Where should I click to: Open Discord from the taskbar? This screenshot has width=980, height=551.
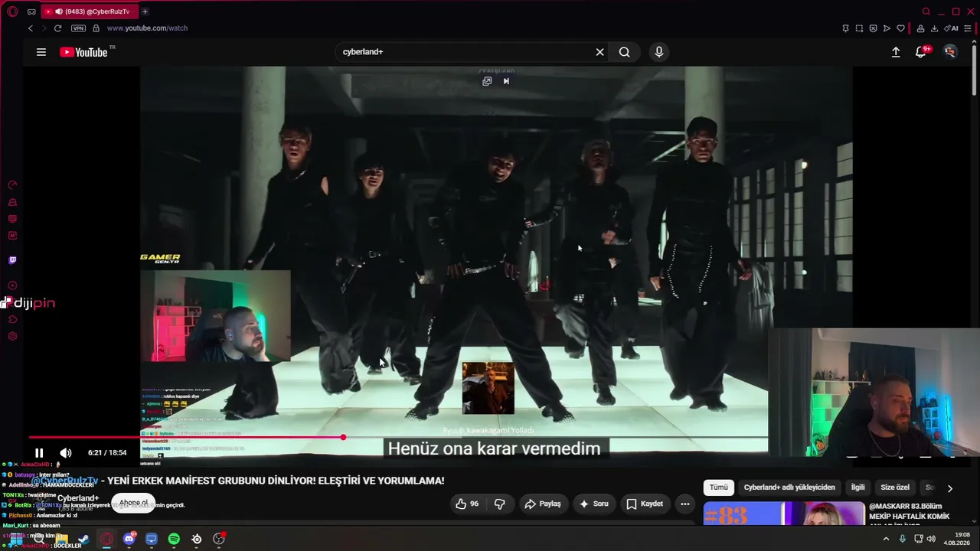pyautogui.click(x=129, y=540)
